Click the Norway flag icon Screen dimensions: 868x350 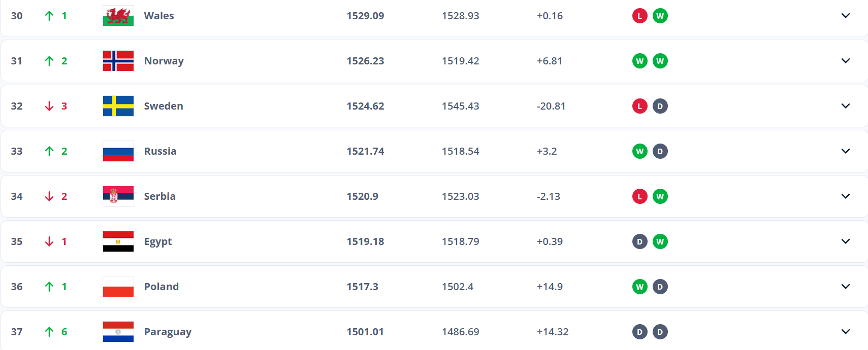tap(118, 61)
